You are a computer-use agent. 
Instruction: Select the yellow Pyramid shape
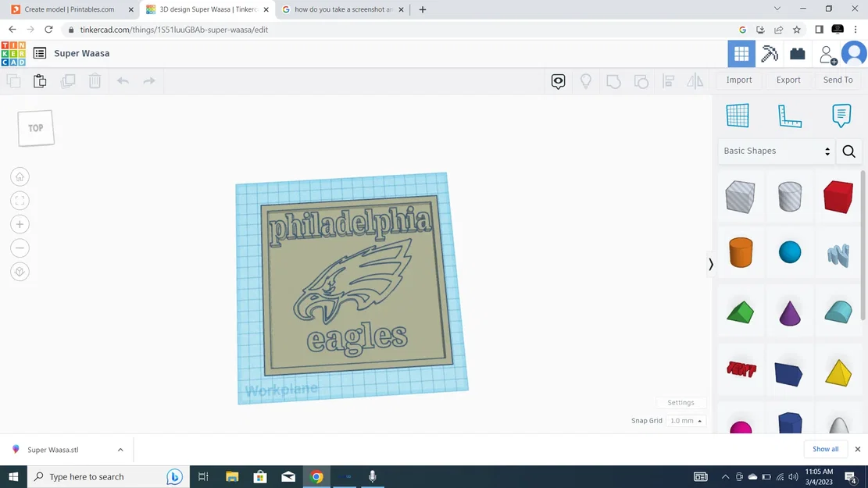[x=838, y=372]
